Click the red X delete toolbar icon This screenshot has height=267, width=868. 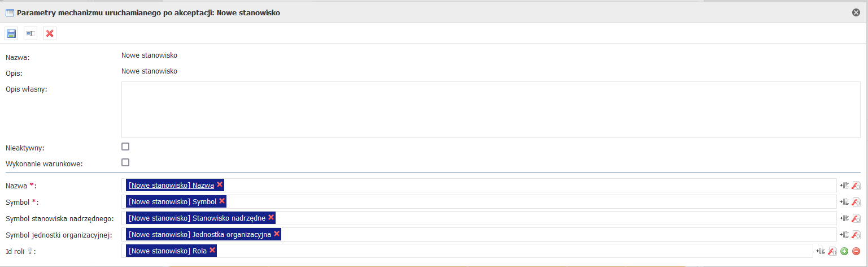tap(50, 34)
